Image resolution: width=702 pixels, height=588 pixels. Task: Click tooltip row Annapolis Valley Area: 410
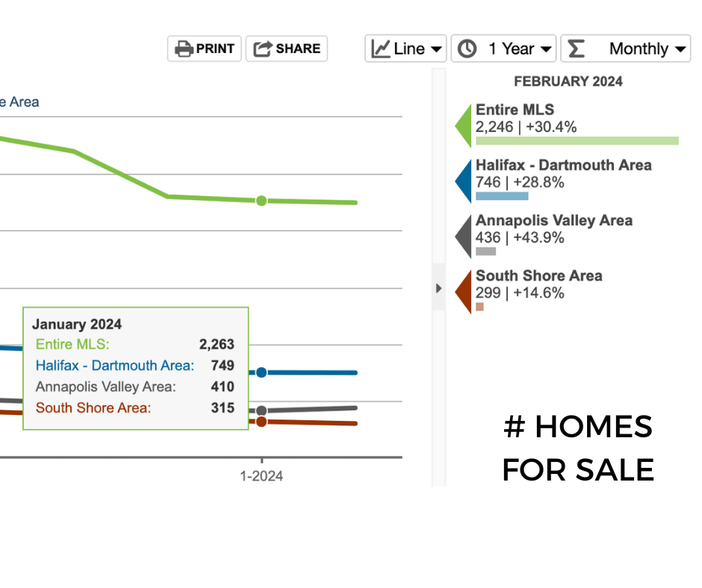point(135,387)
